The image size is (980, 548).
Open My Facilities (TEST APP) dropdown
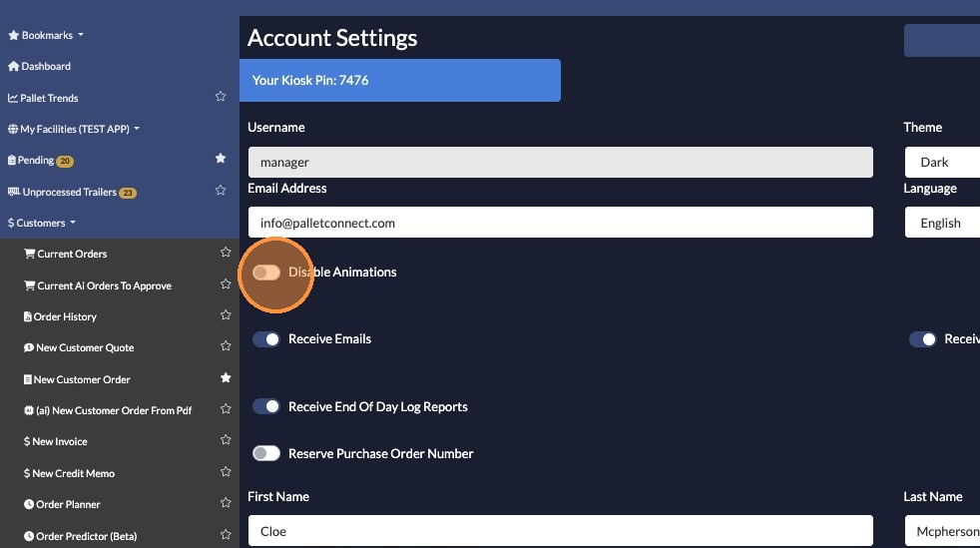[73, 129]
